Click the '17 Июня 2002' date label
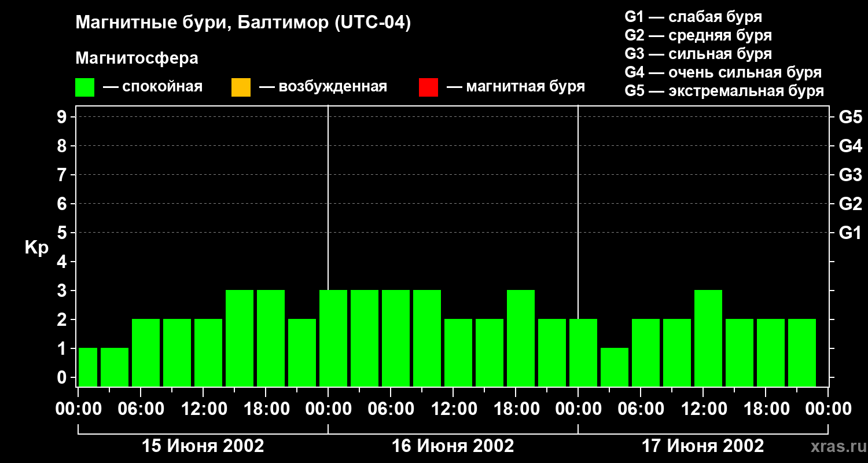 point(703,446)
